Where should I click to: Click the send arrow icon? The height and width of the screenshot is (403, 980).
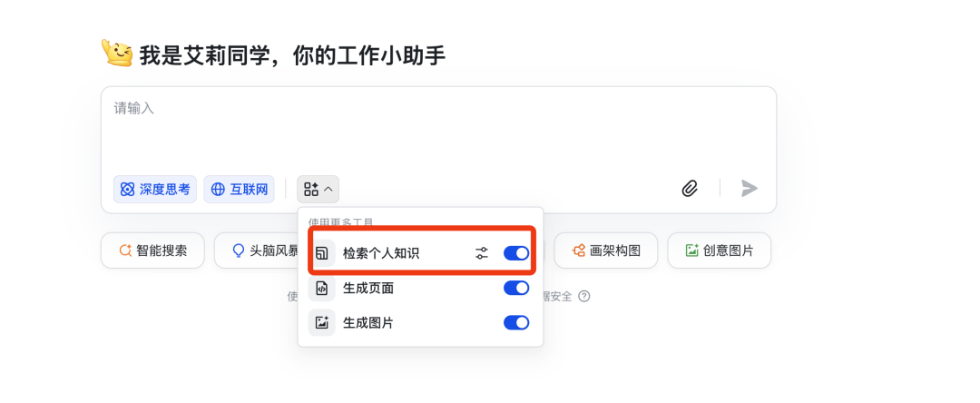coord(749,188)
